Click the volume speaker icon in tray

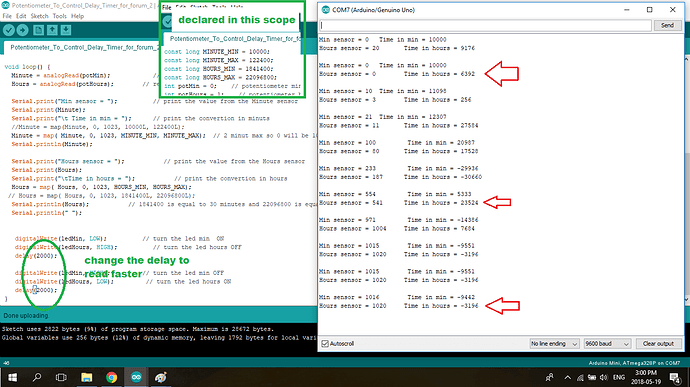tap(604, 378)
